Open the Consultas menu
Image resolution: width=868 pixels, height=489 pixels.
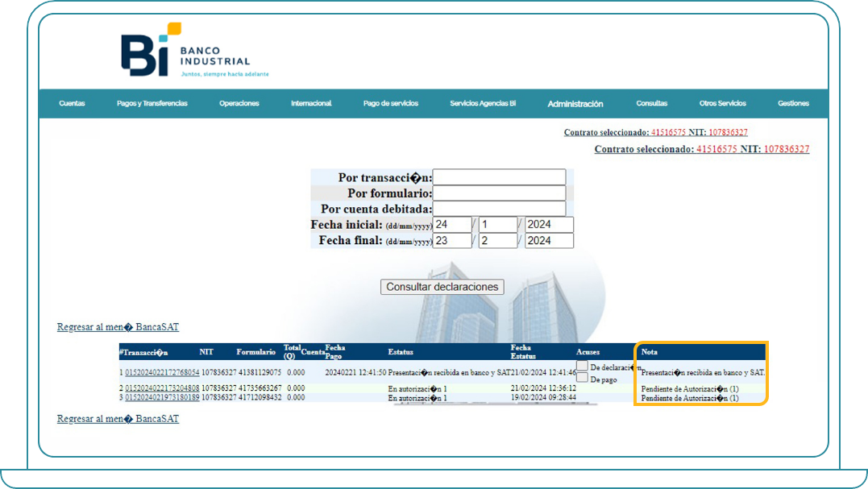(651, 103)
